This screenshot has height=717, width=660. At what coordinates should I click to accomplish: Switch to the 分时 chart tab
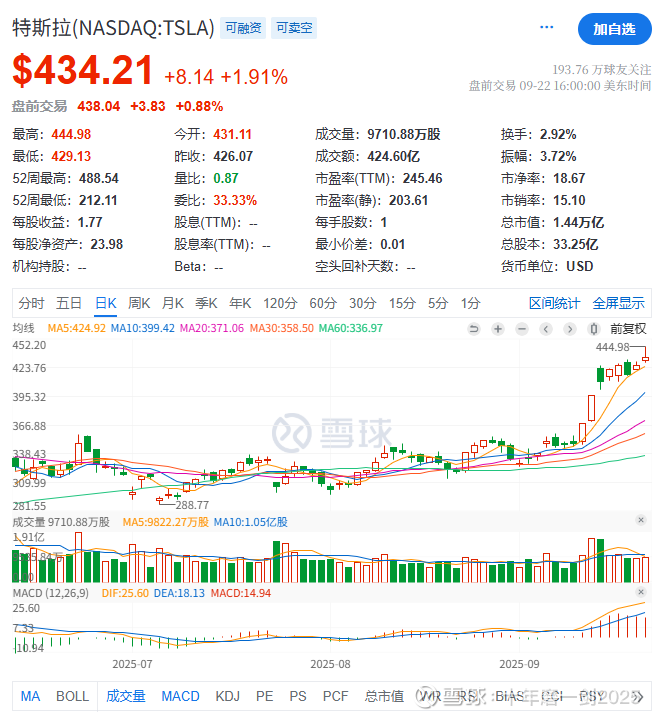pyautogui.click(x=31, y=303)
